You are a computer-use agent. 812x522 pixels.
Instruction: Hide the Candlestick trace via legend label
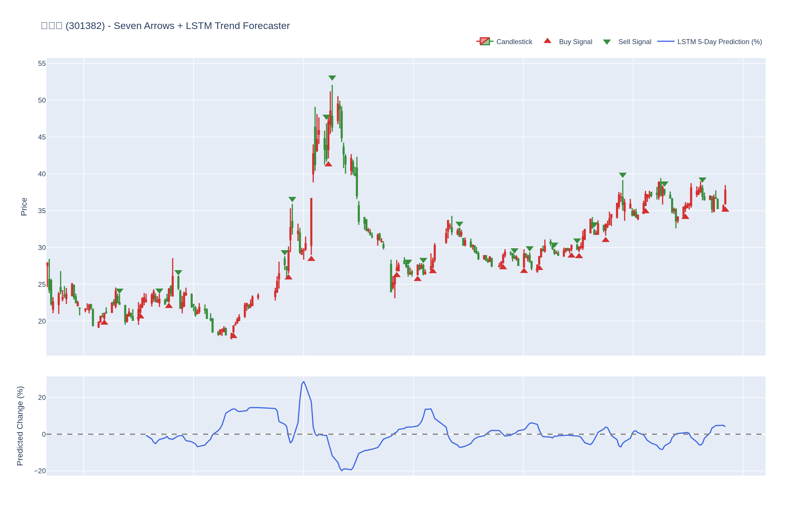coord(514,42)
